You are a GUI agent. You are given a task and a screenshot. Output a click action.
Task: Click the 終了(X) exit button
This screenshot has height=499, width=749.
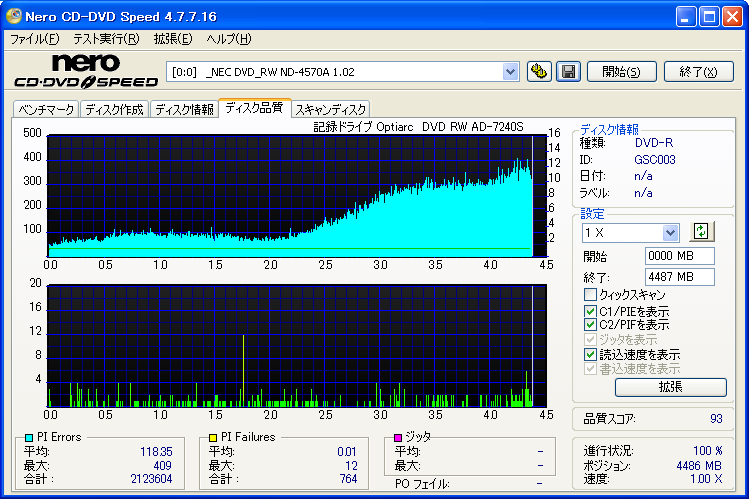point(698,72)
